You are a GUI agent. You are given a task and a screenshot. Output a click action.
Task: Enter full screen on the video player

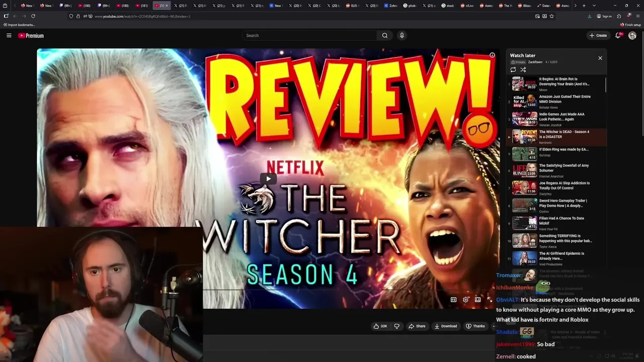(x=490, y=300)
